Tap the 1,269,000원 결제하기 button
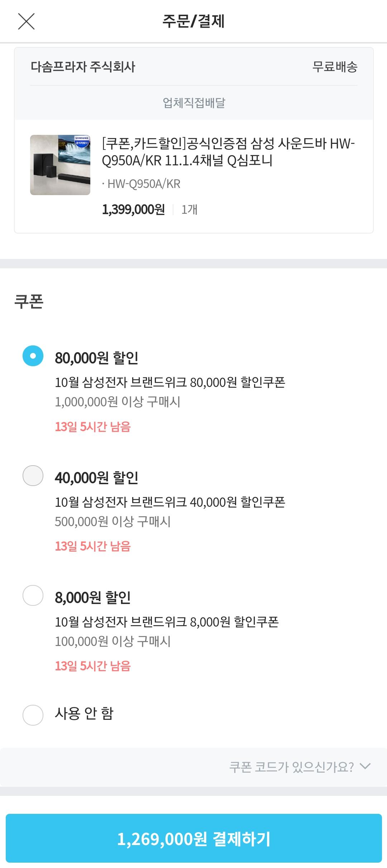The width and height of the screenshot is (387, 868). point(193,838)
